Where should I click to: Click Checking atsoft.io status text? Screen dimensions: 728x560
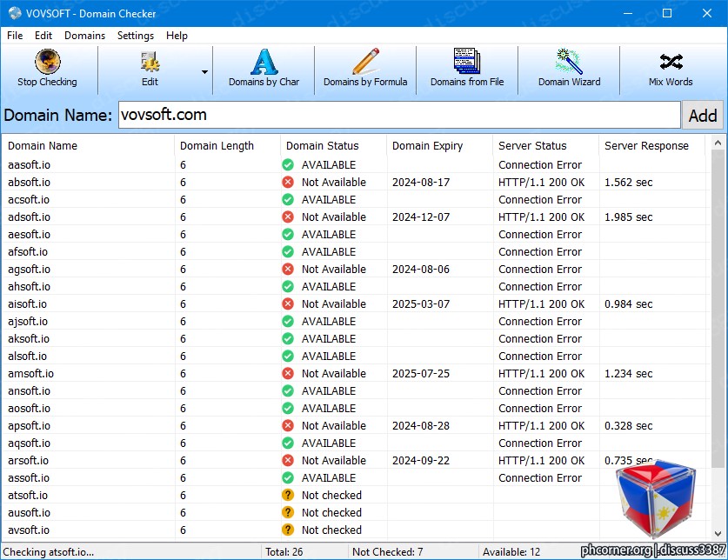[49, 551]
